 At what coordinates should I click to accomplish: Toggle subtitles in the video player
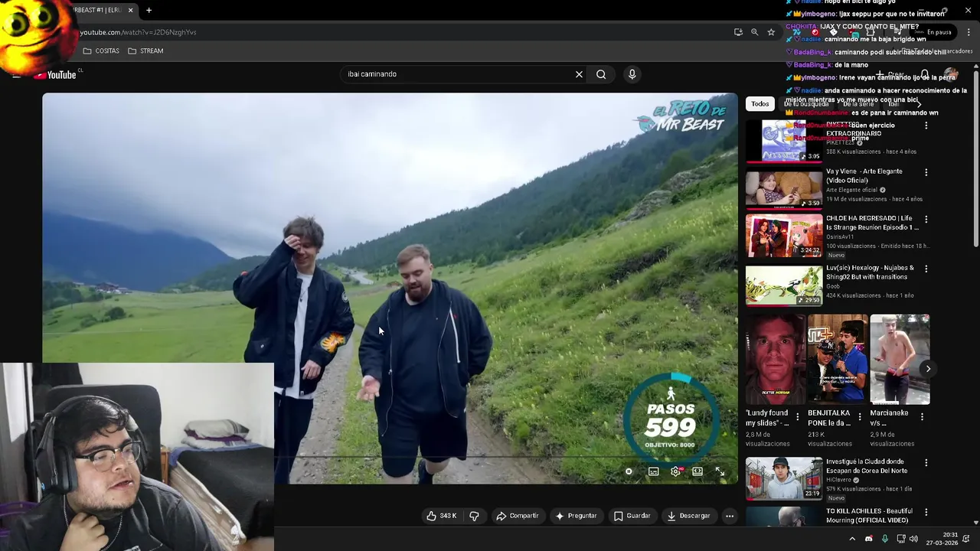653,471
